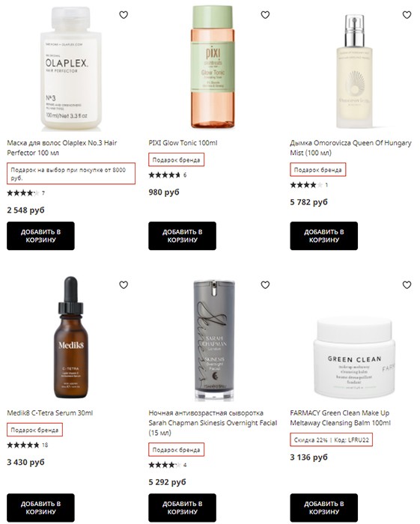The height and width of the screenshot is (524, 420).
Task: Save Medik8 C-Tetra Serum via heart icon
Action: (x=124, y=284)
